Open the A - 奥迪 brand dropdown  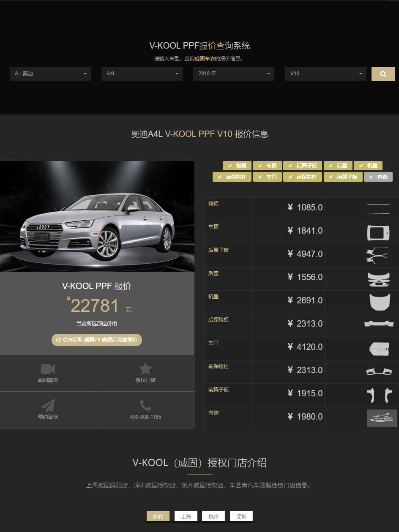tap(50, 74)
